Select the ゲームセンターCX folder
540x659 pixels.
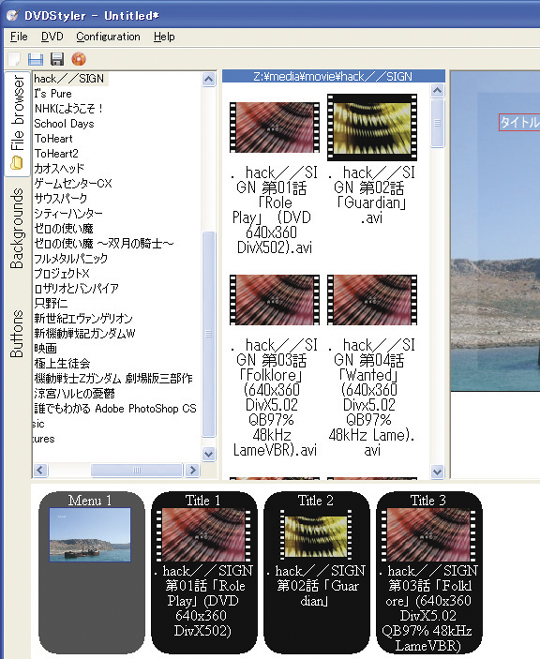pos(73,183)
